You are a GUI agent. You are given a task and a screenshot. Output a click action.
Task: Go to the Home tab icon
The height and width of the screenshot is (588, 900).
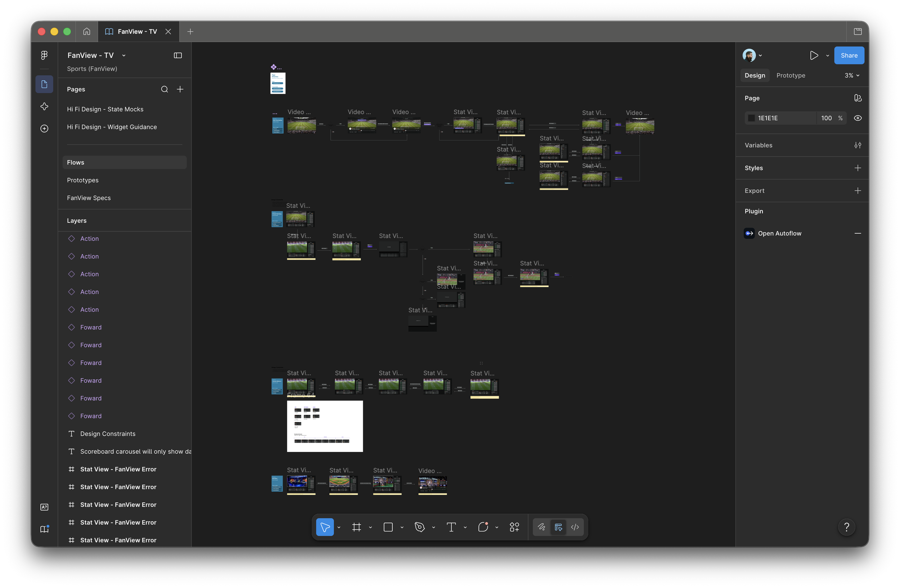(x=87, y=31)
